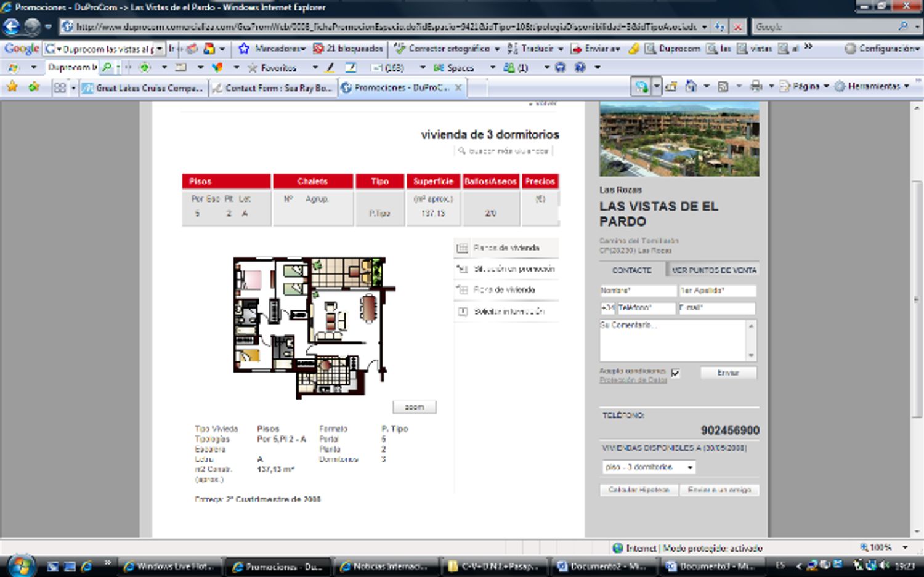Click the Las Vistas de El Pardo photo
Screen dimensions: 924x577
679,139
